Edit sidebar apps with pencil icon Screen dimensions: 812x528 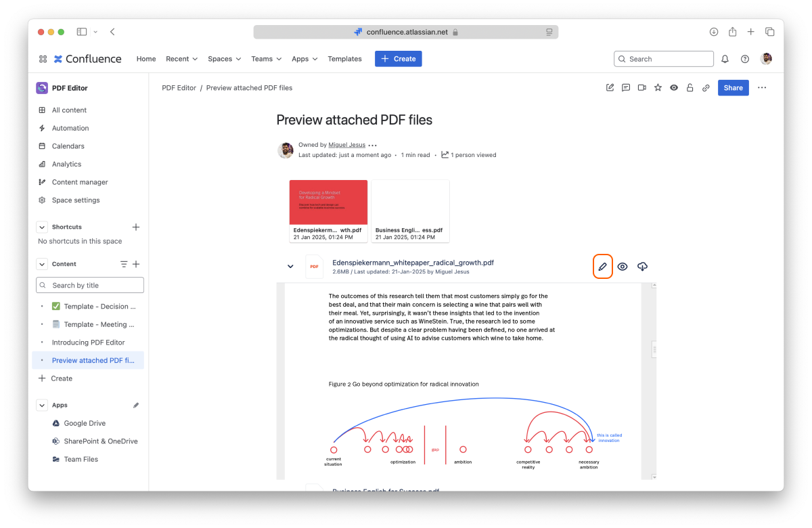[135, 405]
